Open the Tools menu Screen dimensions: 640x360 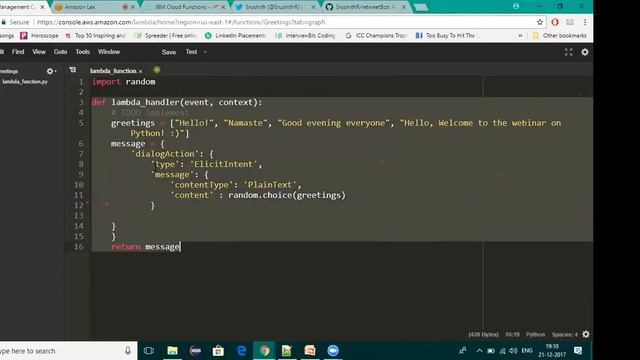pyautogui.click(x=82, y=52)
